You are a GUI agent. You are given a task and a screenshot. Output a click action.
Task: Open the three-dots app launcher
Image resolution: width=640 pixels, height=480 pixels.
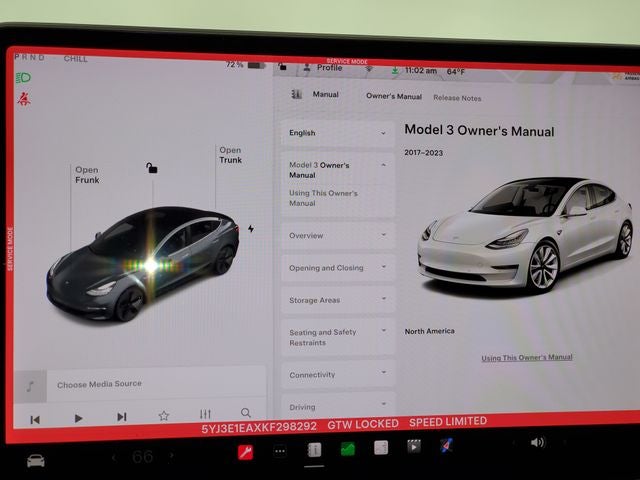[x=280, y=451]
